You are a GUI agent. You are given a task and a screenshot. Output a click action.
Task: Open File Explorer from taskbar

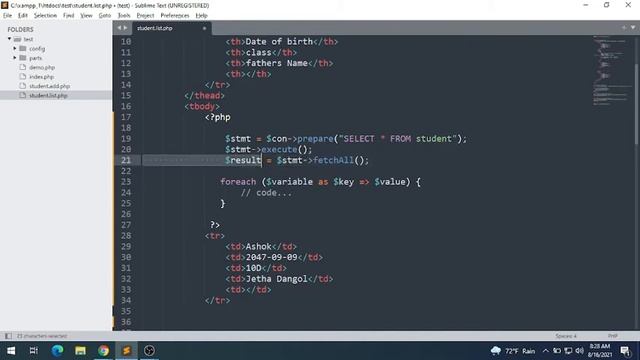pyautogui.click(x=80, y=351)
